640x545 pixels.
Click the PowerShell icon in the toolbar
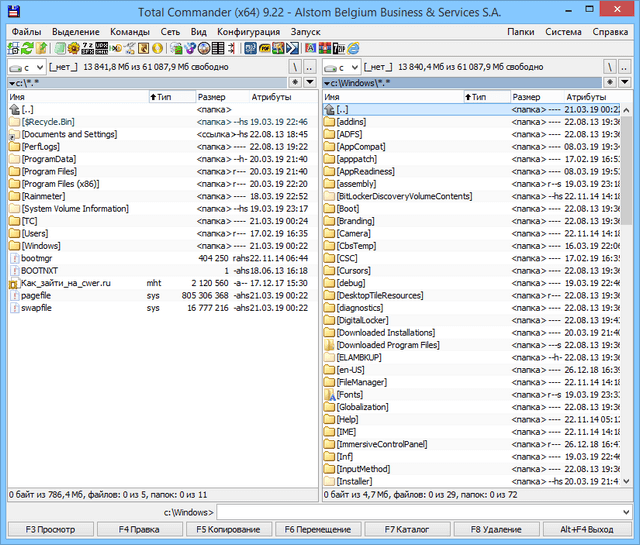292,48
